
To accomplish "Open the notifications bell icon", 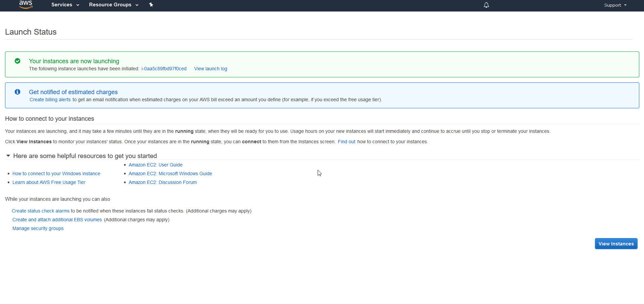I will tap(486, 5).
